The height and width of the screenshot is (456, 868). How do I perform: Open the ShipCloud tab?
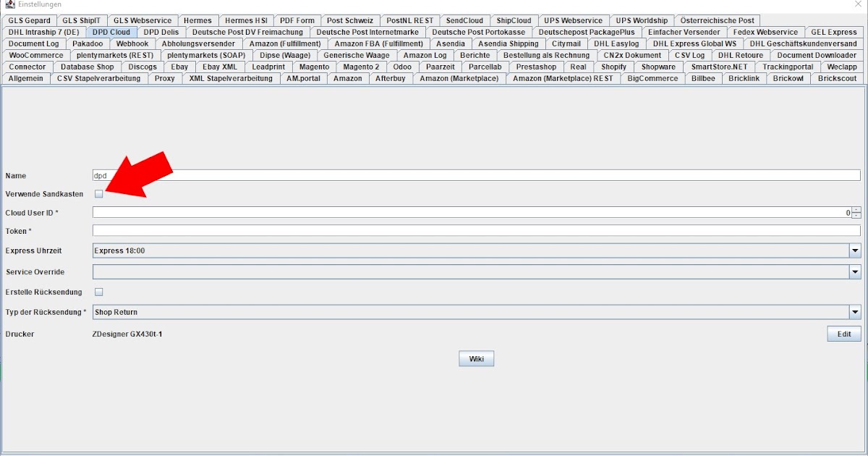pos(514,20)
